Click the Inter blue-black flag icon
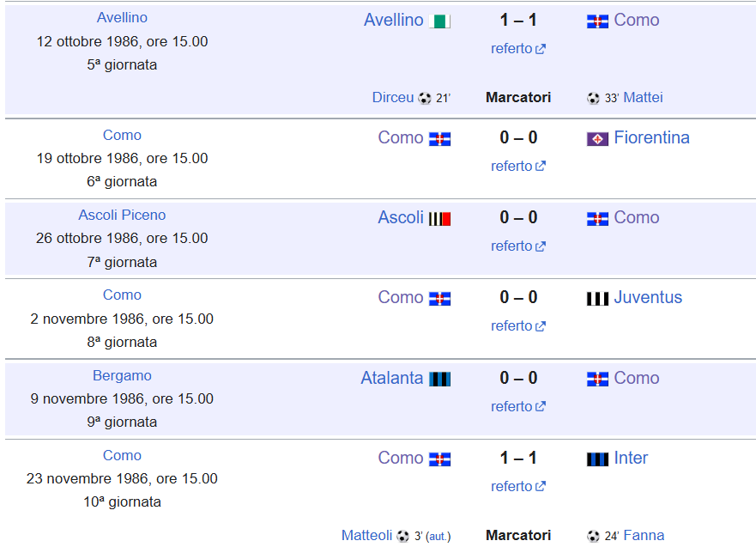 coord(597,459)
